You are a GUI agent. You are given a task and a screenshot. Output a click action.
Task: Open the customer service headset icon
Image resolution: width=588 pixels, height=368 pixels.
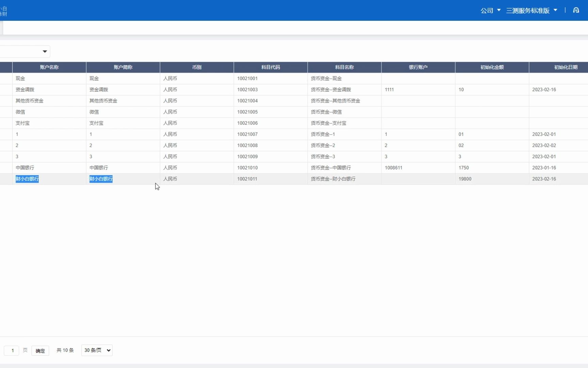pos(576,10)
